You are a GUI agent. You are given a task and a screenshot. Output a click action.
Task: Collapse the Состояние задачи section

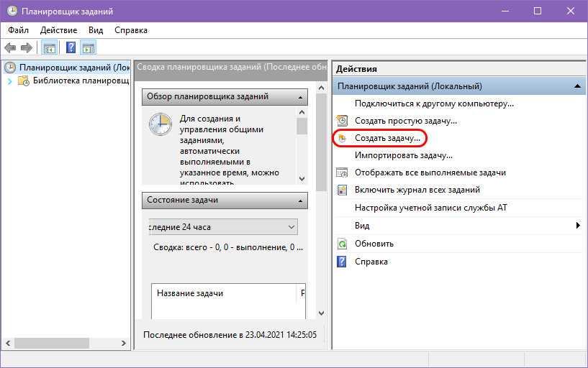[x=300, y=200]
